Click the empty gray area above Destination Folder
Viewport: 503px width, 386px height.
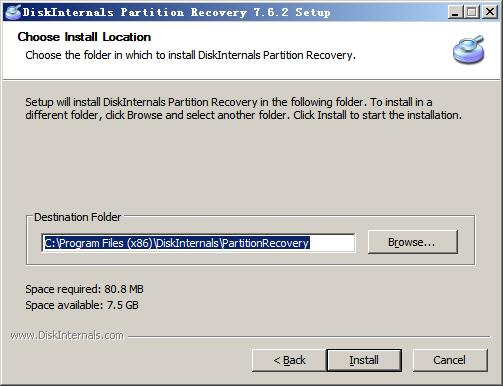tap(250, 167)
